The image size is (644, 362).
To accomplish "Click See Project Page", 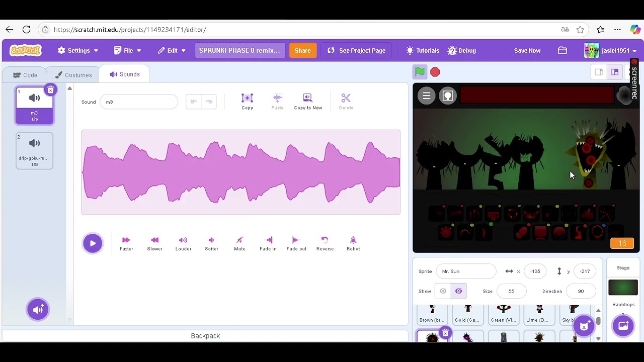I will coord(356,50).
